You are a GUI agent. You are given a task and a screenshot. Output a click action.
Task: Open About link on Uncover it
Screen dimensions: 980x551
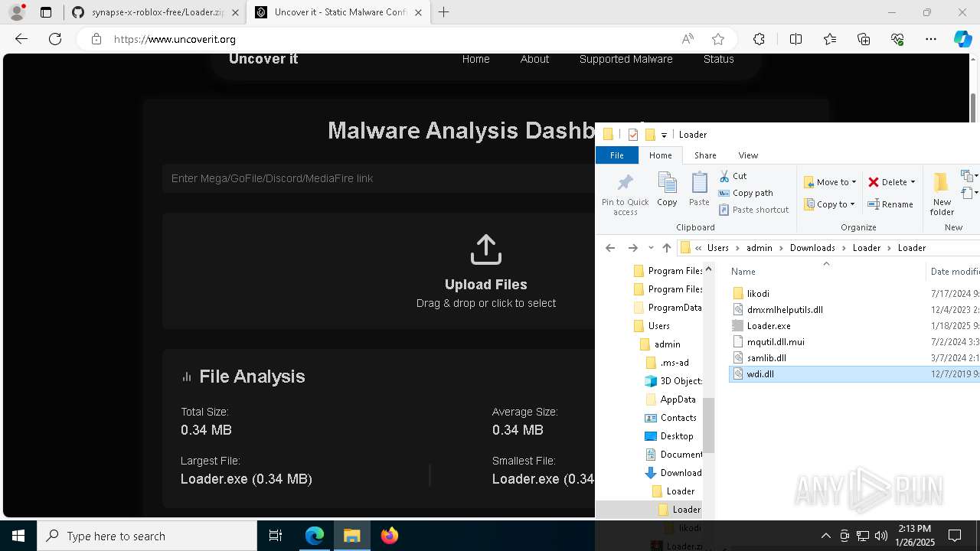pyautogui.click(x=534, y=59)
